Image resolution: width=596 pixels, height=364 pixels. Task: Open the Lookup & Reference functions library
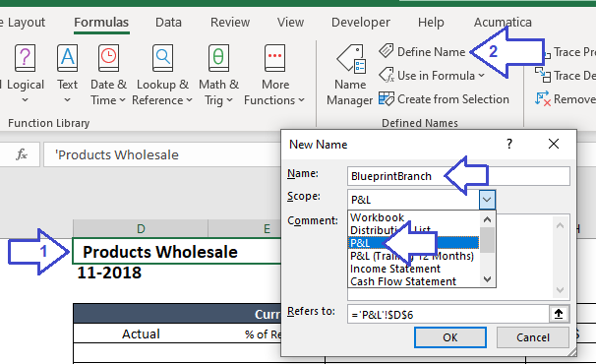162,74
